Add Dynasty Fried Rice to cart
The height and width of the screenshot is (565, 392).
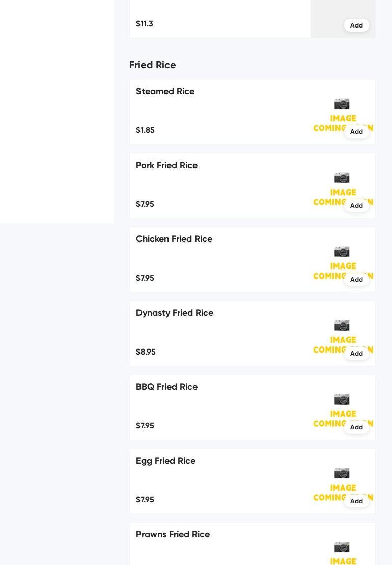[x=356, y=354]
